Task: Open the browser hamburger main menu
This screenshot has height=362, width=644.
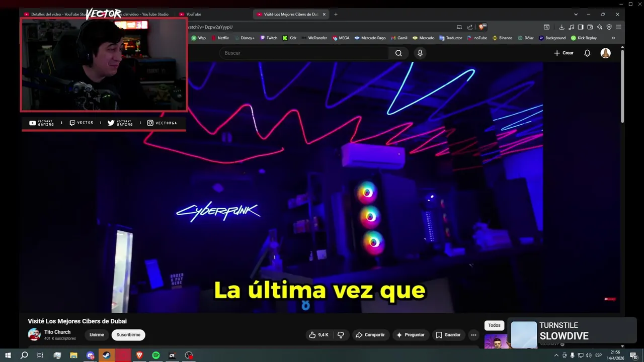Action: (x=618, y=27)
